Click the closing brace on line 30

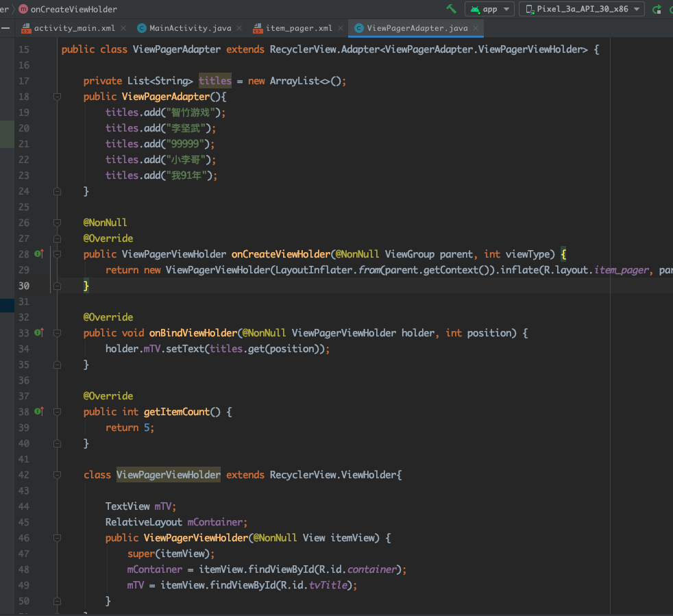point(86,286)
